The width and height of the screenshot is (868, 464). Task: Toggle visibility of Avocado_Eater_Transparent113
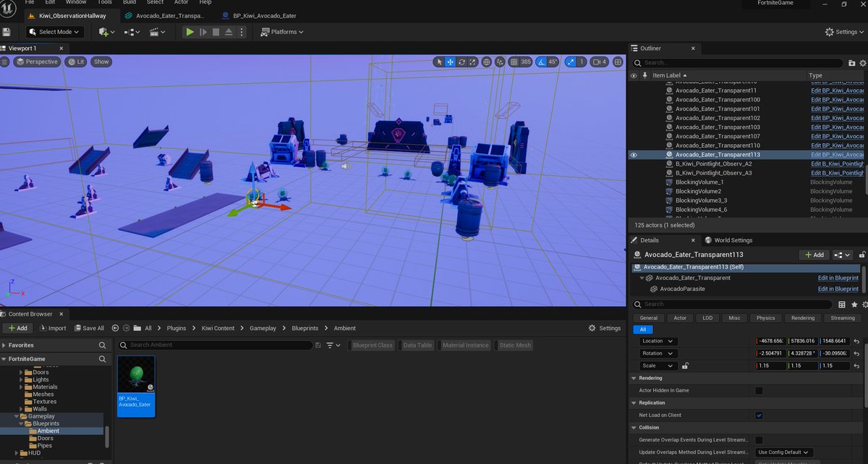[x=634, y=155]
